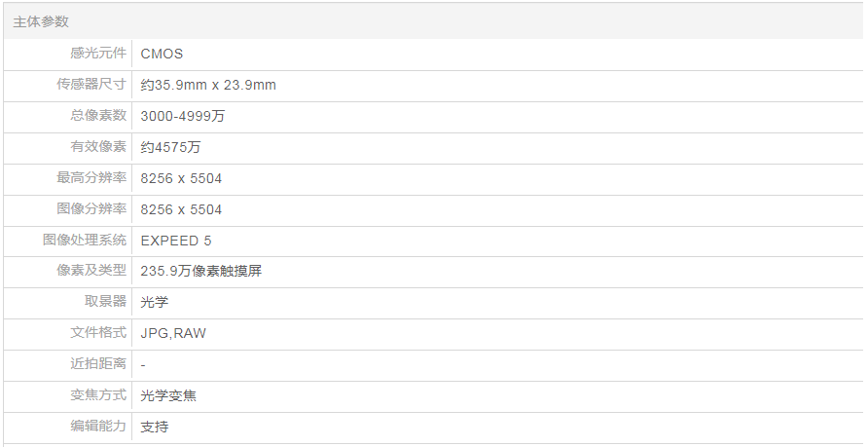Select the 约35.9mm x 23.9mm value
Screen dimensions: 868x447
coord(208,85)
